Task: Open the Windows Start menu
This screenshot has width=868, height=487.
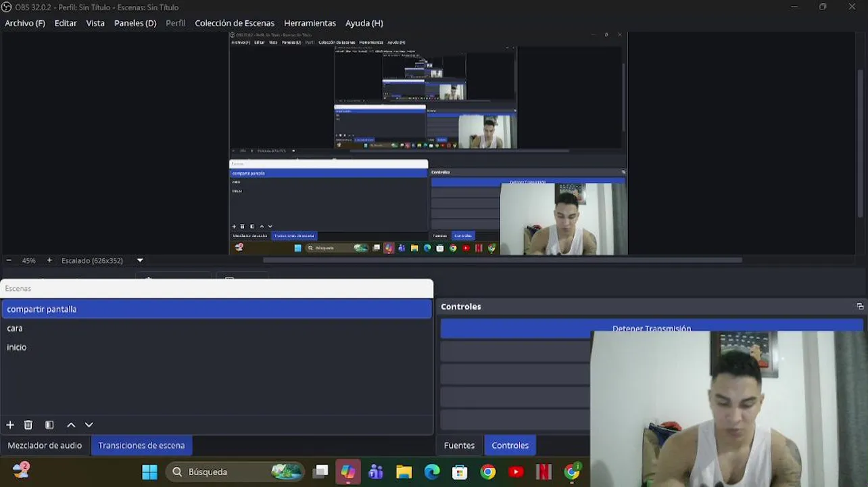Action: point(149,471)
